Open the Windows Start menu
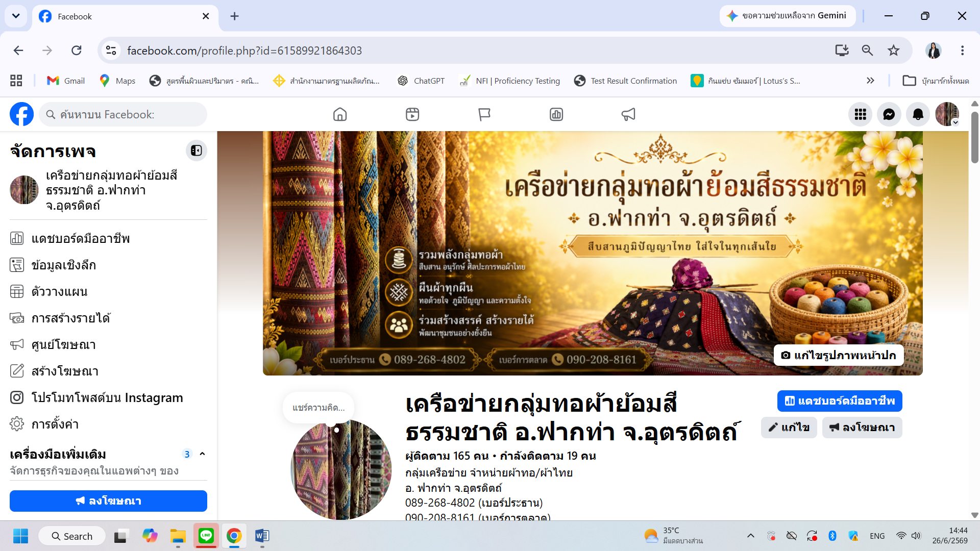Viewport: 980px width, 551px height. point(20,536)
